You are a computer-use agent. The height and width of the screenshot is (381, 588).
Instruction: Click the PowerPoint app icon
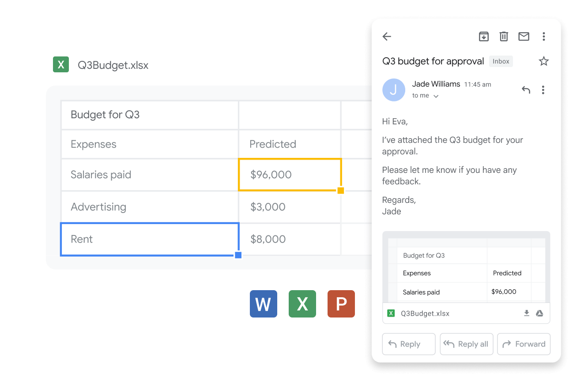[x=341, y=304]
